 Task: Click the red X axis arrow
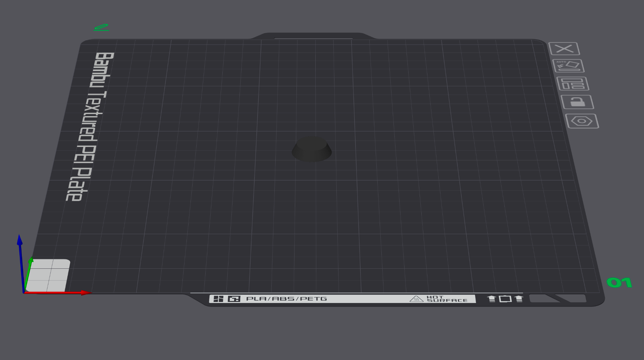pos(57,293)
